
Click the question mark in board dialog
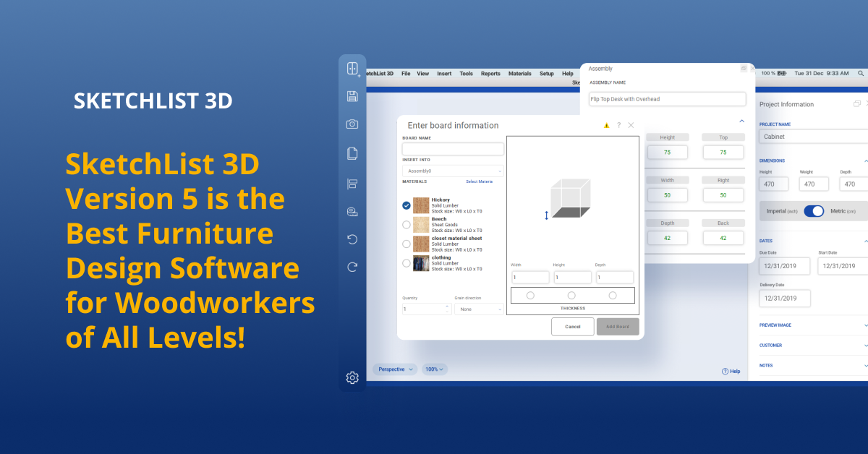pyautogui.click(x=618, y=126)
